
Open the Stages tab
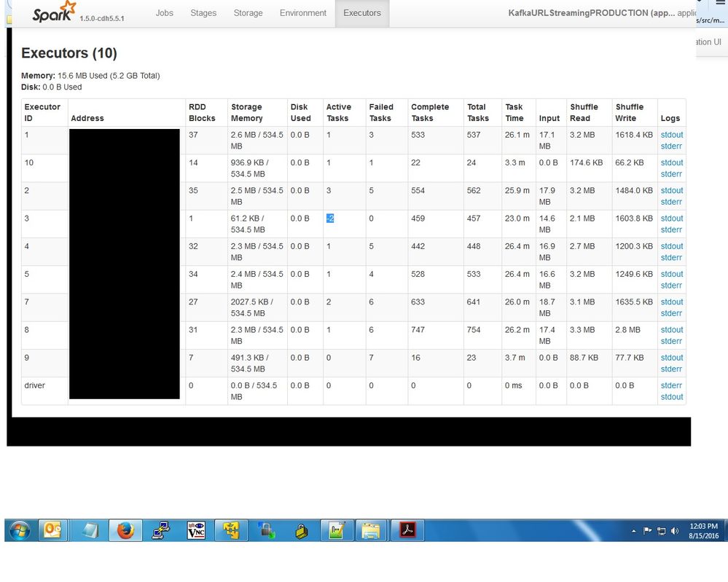pyautogui.click(x=203, y=13)
